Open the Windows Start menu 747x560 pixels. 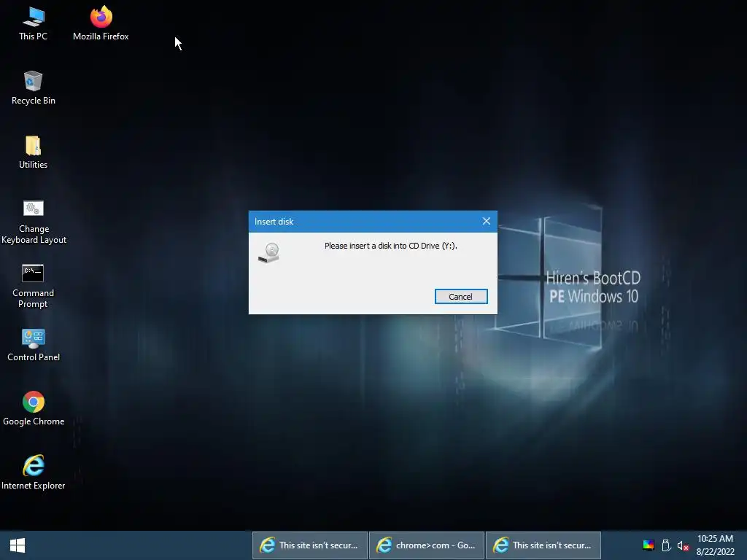(x=18, y=545)
